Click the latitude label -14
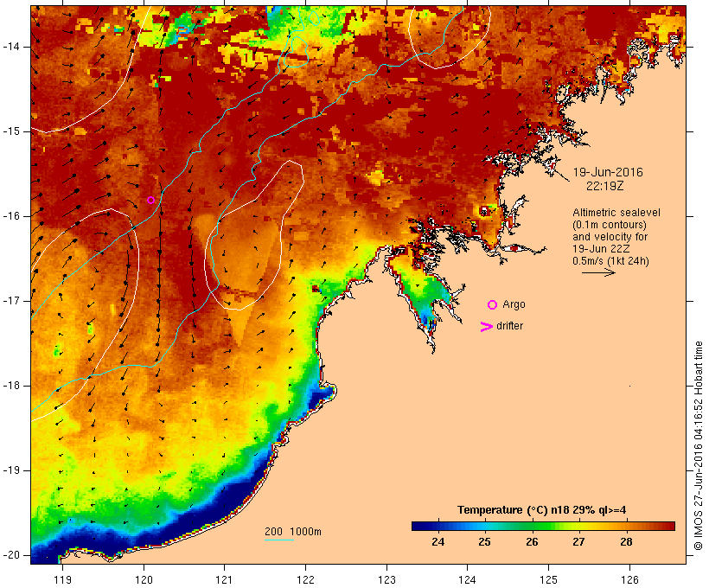This screenshot has height=588, width=709. 10,47
